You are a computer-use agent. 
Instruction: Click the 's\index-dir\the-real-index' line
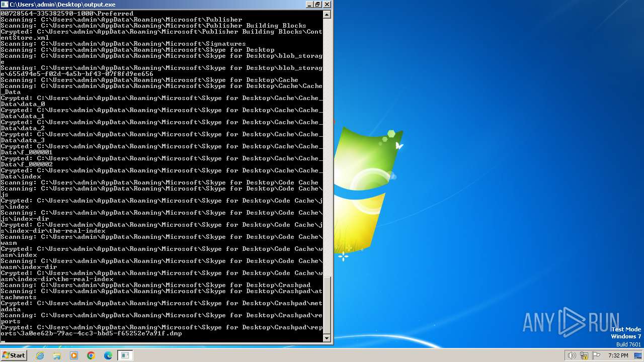pos(53,231)
